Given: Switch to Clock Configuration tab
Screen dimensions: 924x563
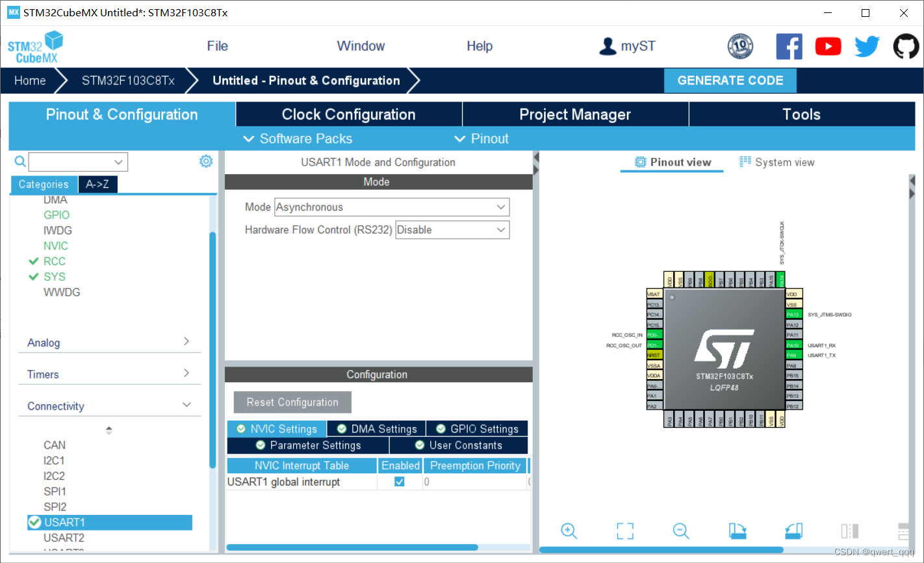Looking at the screenshot, I should point(349,114).
